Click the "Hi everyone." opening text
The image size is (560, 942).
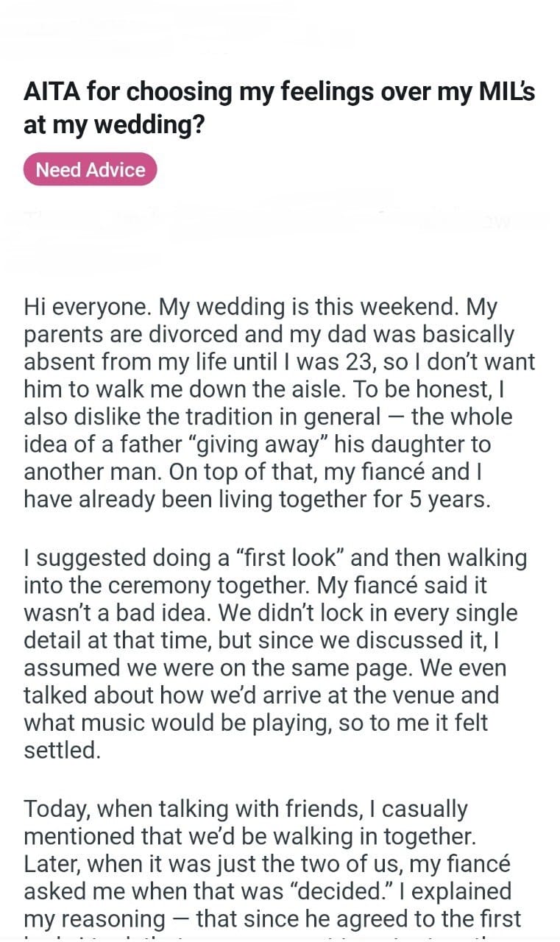[x=87, y=306]
